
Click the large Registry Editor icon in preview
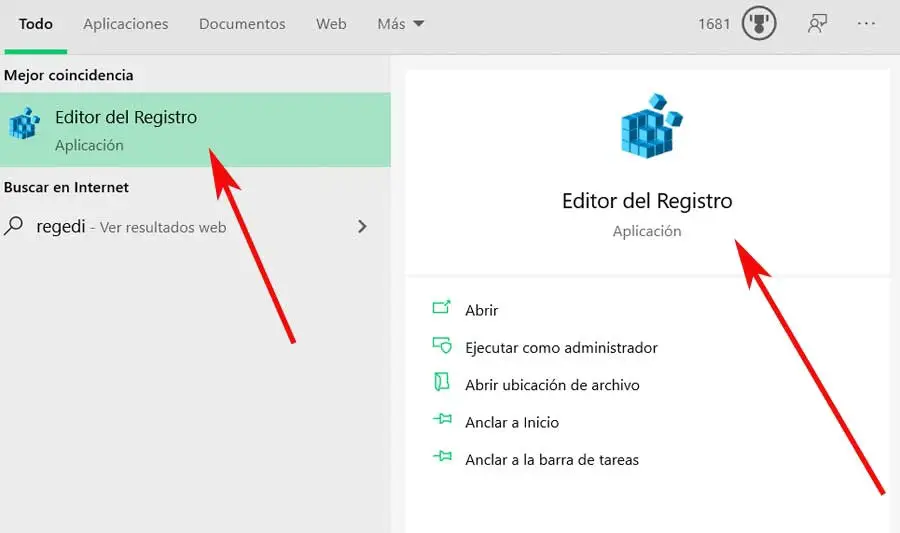[651, 126]
